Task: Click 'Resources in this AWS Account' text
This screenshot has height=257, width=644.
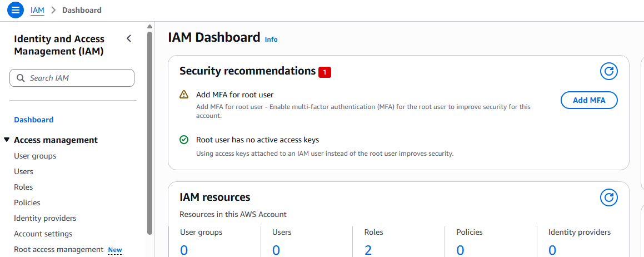Action: (x=233, y=214)
